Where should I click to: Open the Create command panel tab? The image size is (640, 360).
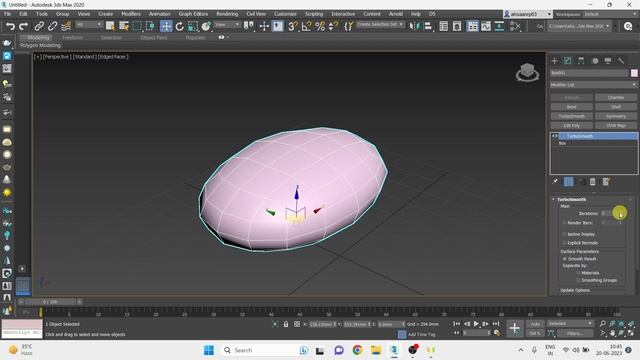[554, 61]
